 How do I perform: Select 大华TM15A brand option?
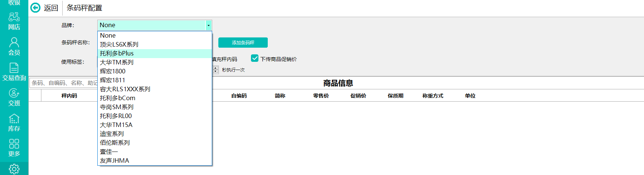pos(155,125)
